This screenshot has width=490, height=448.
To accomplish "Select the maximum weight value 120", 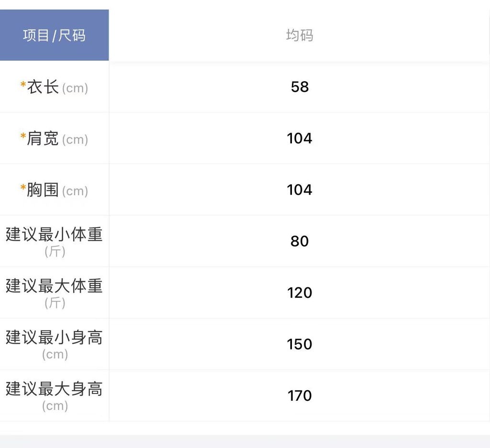I will pos(300,293).
